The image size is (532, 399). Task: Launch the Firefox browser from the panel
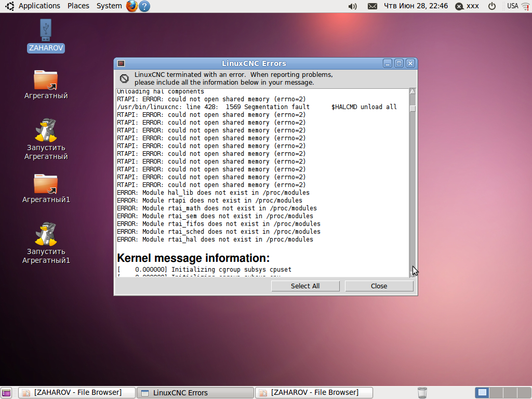[131, 6]
